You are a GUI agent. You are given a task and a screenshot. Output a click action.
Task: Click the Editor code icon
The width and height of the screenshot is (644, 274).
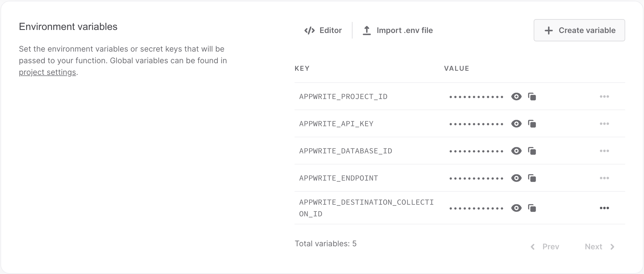point(310,30)
